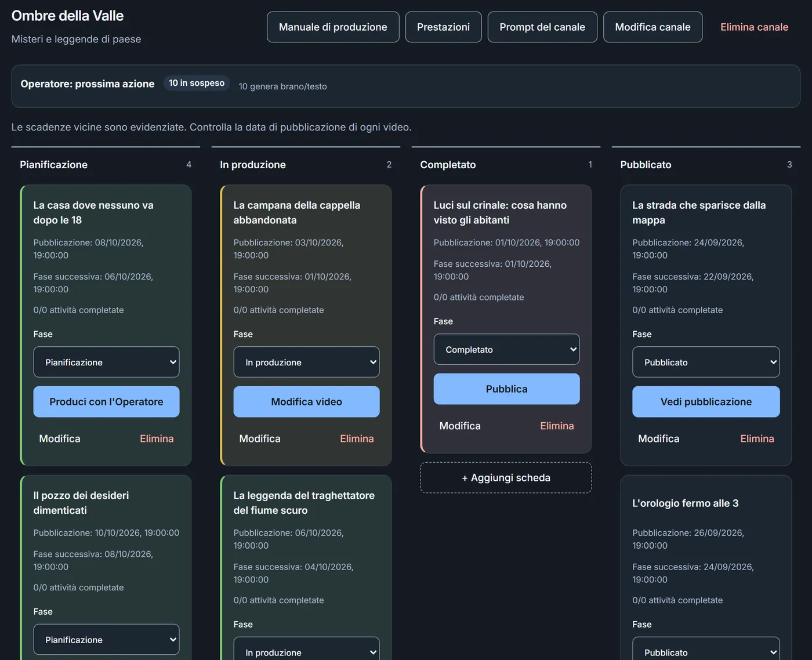Open Fase dropdown on La casa dove nessuno va
This screenshot has width=812, height=660.
pyautogui.click(x=106, y=362)
